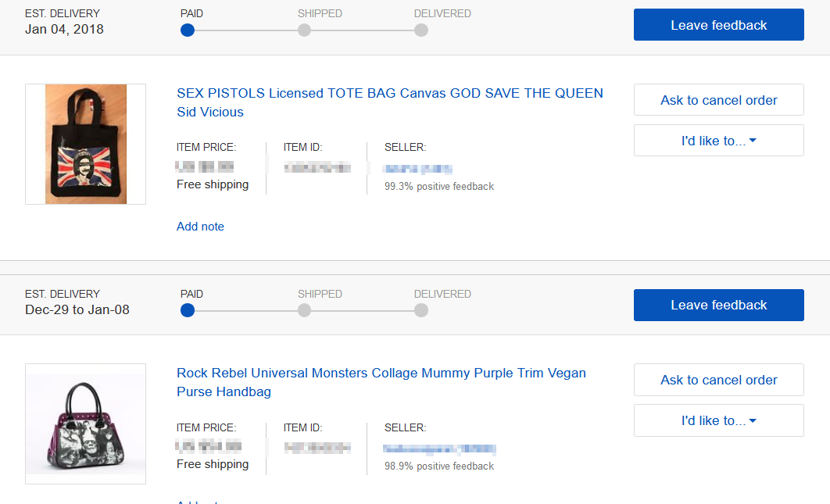Click Add note under the tote bag

(x=200, y=227)
